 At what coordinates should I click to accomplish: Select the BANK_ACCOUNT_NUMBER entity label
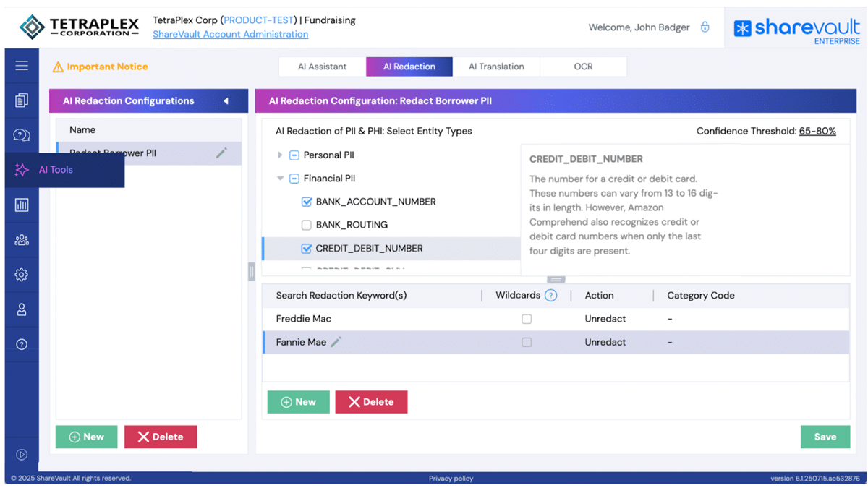pyautogui.click(x=376, y=202)
